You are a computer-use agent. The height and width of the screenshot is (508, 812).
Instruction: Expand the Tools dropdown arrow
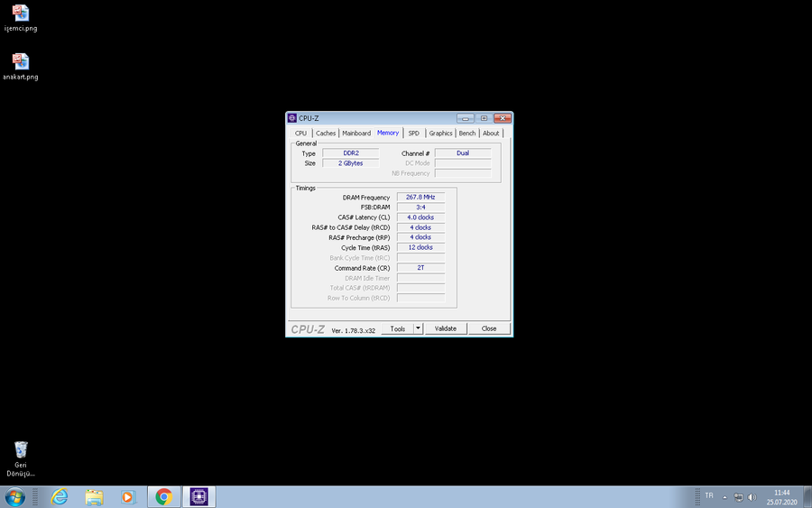tap(419, 328)
